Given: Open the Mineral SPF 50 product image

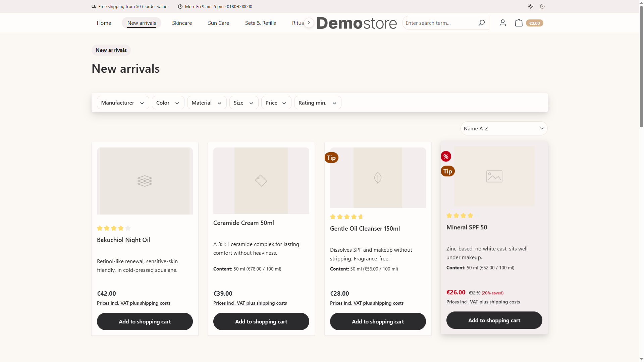Looking at the screenshot, I should [x=494, y=176].
